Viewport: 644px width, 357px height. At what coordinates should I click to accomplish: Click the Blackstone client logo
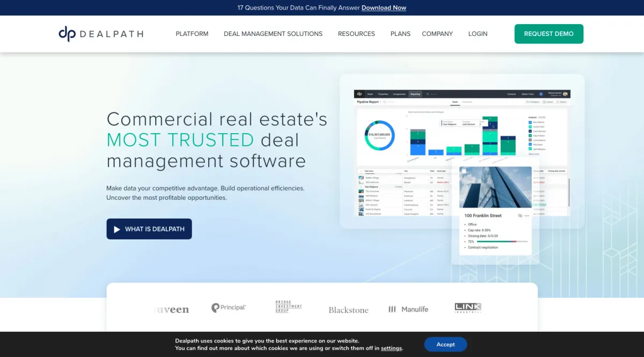[x=348, y=310]
